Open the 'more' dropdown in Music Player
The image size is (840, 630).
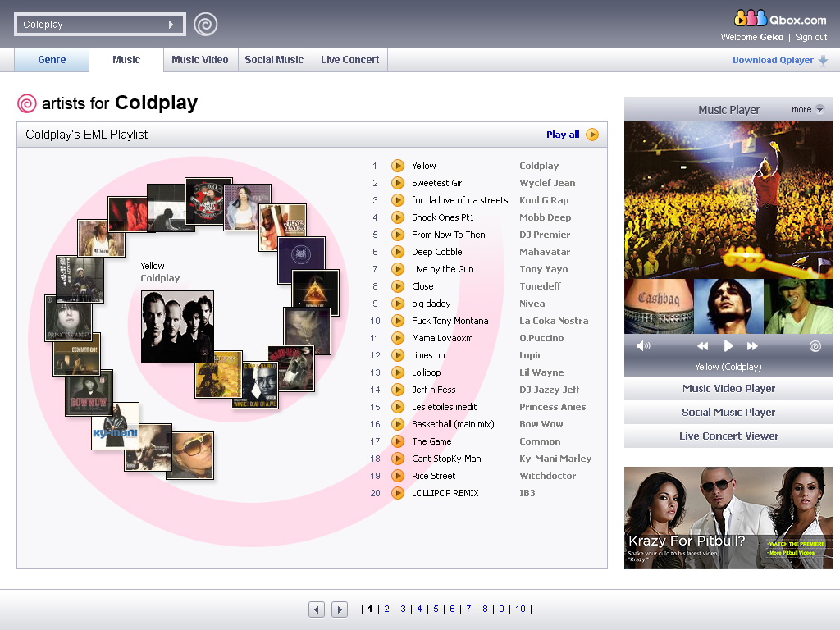coord(808,109)
